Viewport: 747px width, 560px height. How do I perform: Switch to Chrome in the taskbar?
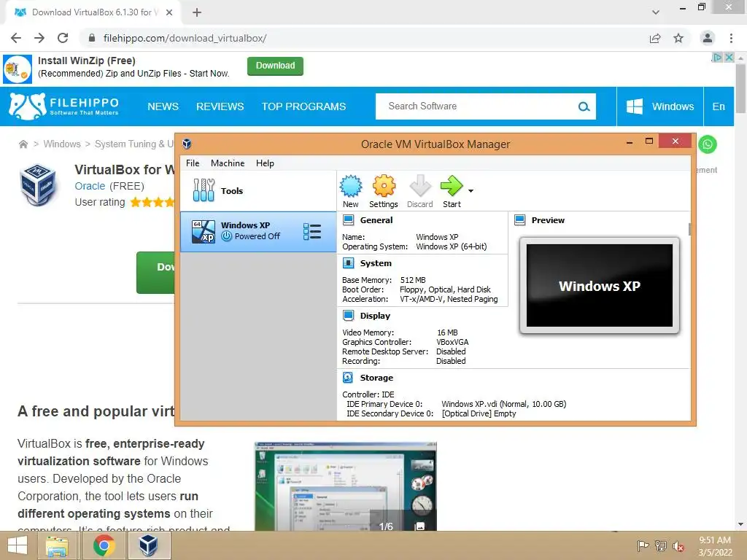(104, 545)
